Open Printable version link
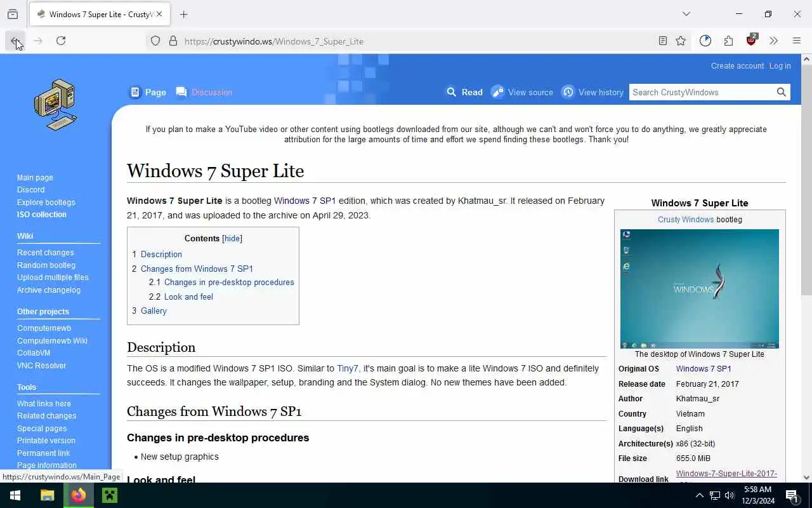812x508 pixels. pos(46,441)
